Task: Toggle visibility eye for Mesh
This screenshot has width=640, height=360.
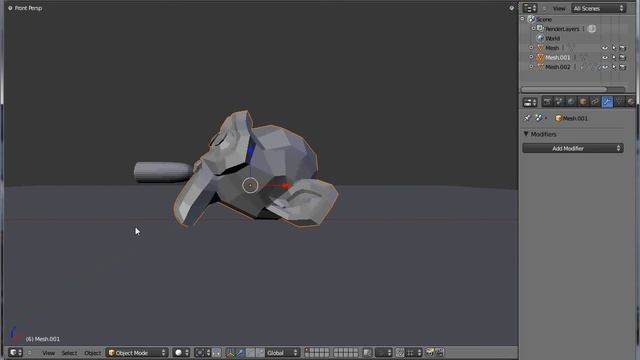Action: 604,48
